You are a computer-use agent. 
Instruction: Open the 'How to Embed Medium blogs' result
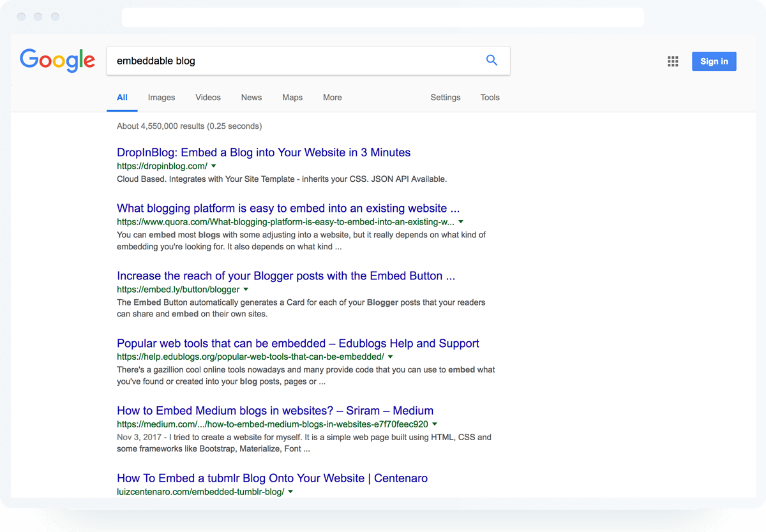pos(275,411)
